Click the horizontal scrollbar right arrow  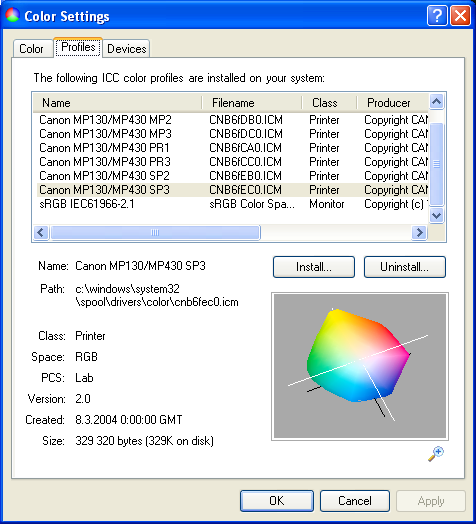(419, 232)
